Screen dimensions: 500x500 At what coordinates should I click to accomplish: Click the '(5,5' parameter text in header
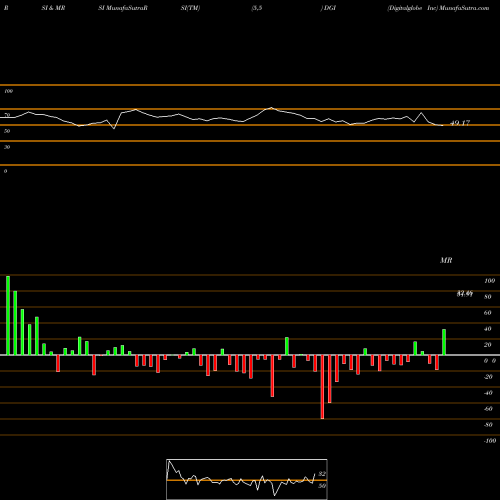pos(257,8)
